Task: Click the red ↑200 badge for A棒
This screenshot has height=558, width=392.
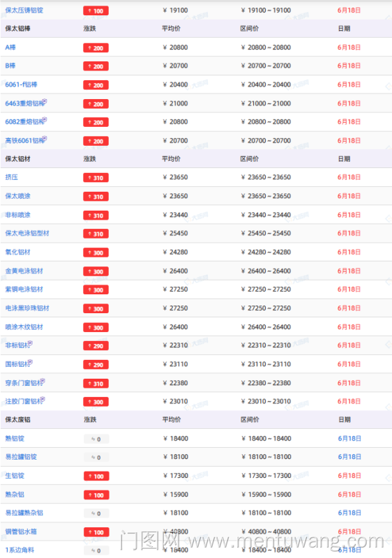Action: coord(96,48)
